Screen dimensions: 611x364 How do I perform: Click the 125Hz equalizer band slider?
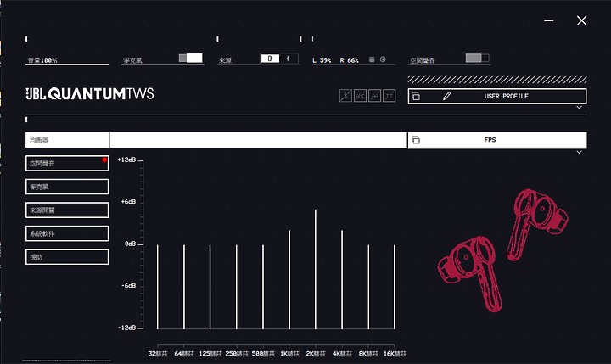pos(210,287)
